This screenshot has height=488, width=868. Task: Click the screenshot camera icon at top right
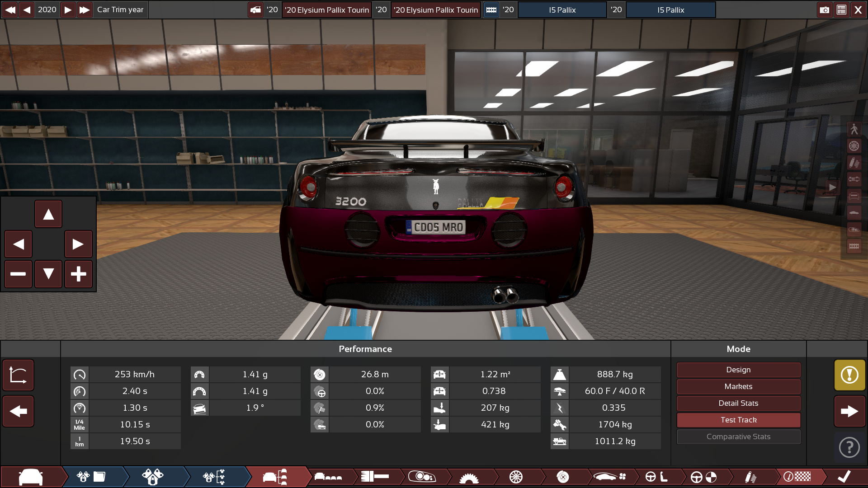[x=824, y=9]
